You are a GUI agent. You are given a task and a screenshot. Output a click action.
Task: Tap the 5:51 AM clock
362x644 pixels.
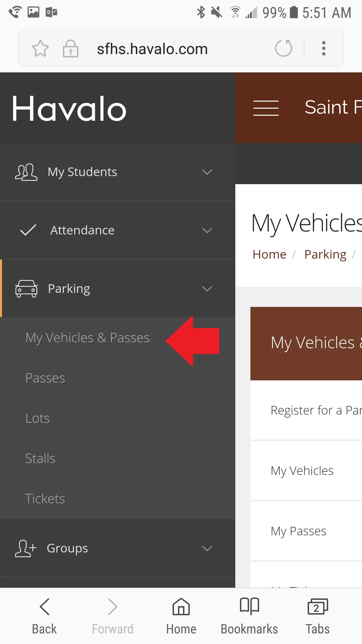coord(327,13)
